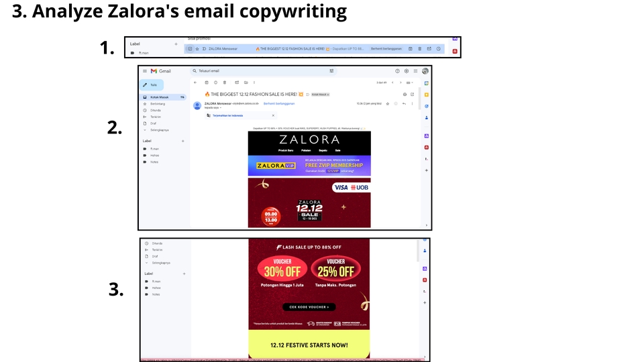Screen dimensions: 644x362
Task: Dismiss the translate bar
Action: [x=273, y=116]
